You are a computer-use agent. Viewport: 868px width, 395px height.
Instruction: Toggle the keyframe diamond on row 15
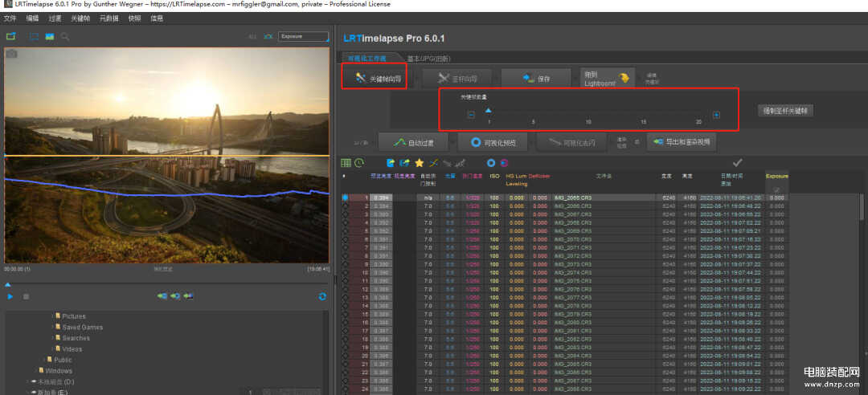tap(346, 314)
